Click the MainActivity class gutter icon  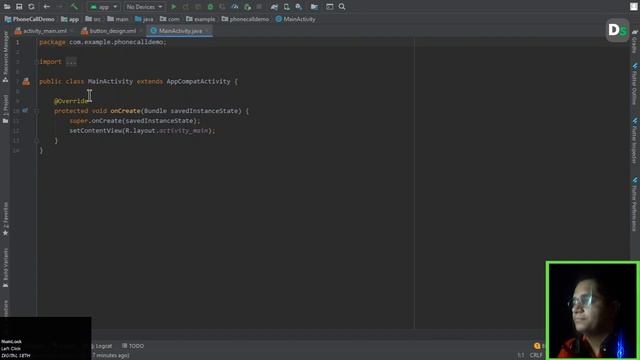click(x=26, y=82)
